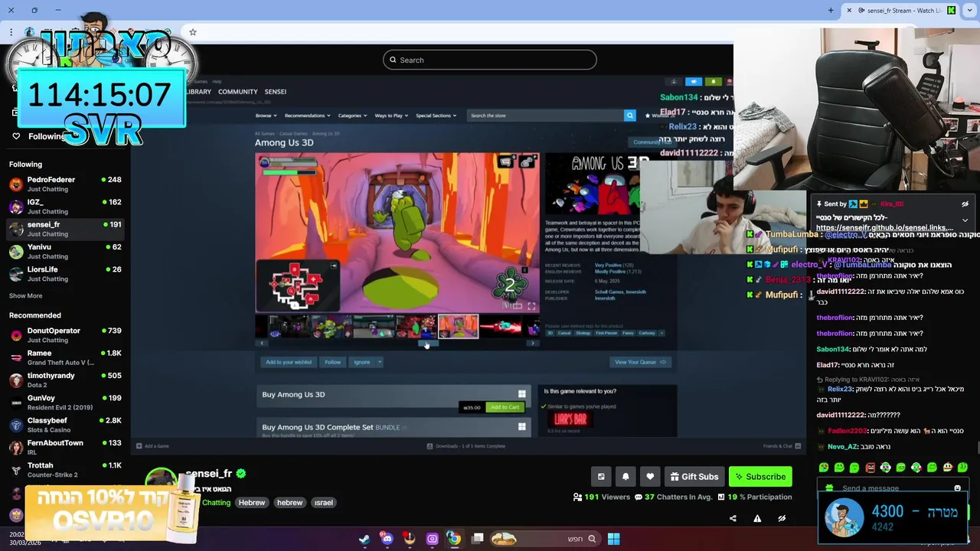The height and width of the screenshot is (551, 980).
Task: Select the israel stream tag
Action: (x=324, y=503)
